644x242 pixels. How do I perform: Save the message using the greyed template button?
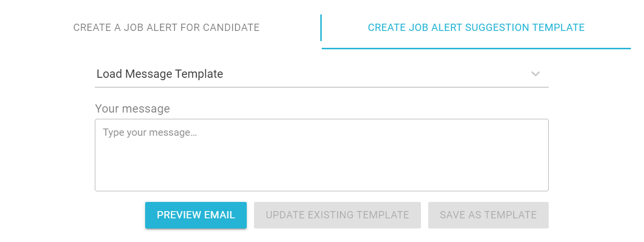coord(488,215)
